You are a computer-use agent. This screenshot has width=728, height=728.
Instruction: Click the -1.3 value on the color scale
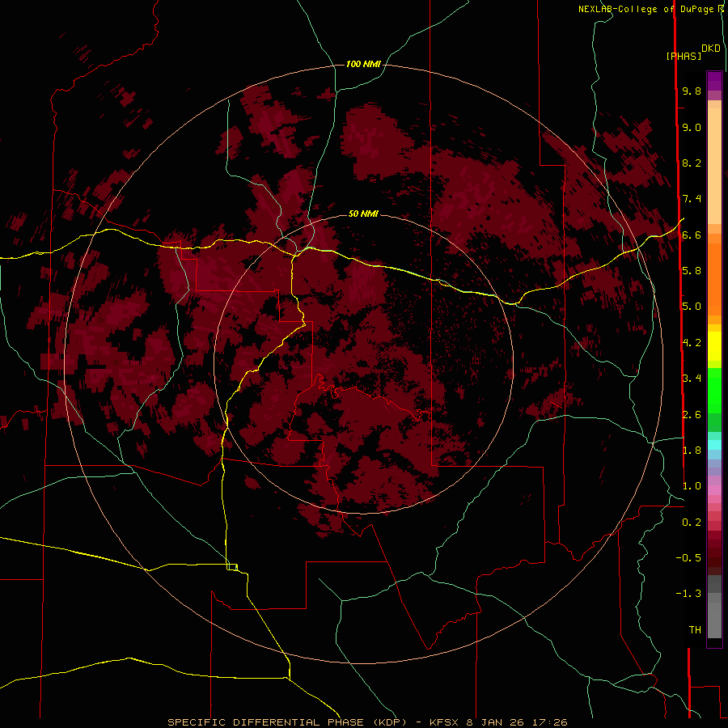[688, 594]
